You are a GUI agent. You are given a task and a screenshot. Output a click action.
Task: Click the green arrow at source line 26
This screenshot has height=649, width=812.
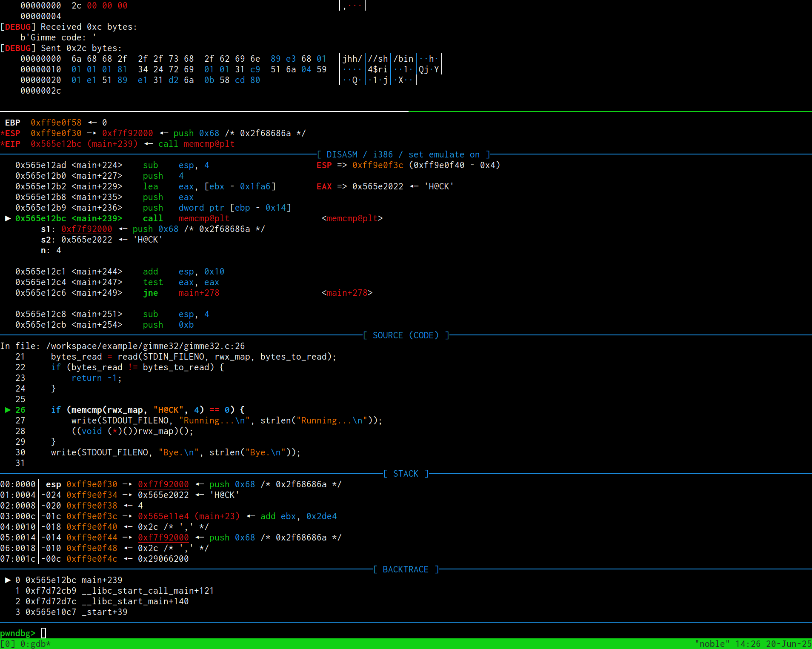click(x=8, y=410)
